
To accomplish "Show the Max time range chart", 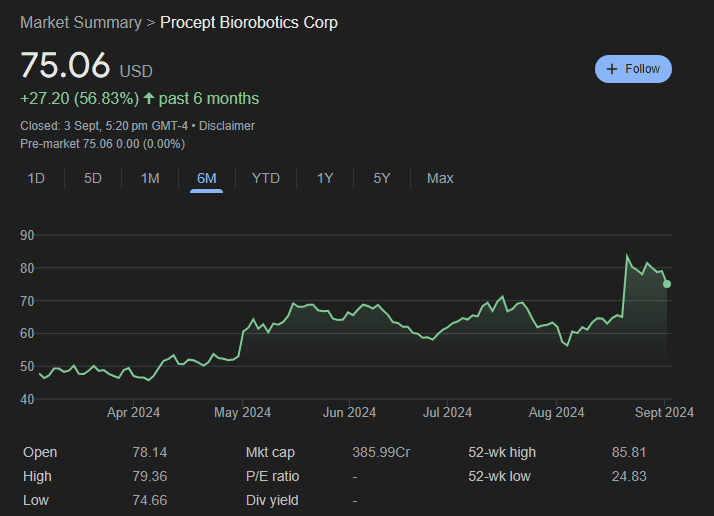I will tap(440, 178).
